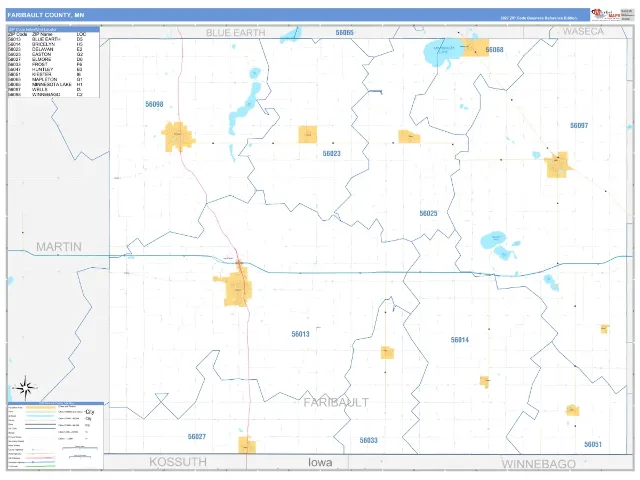Click the scale bar in the legend

point(80,448)
